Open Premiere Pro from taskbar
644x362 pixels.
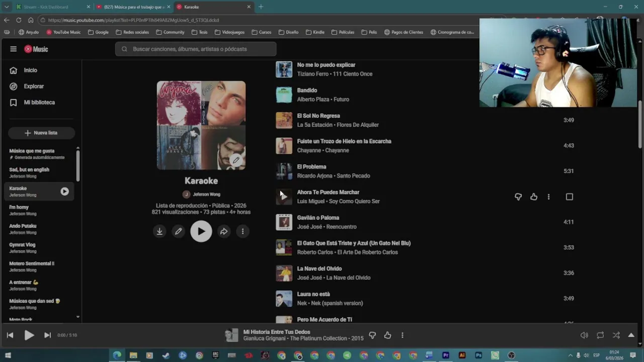tap(446, 355)
